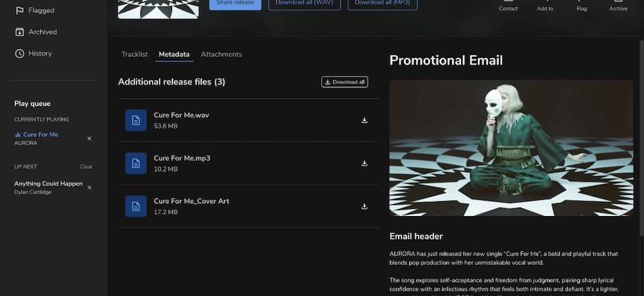Click the Archived box icon in sidebar
Viewport: 644px width, 296px height.
click(20, 32)
